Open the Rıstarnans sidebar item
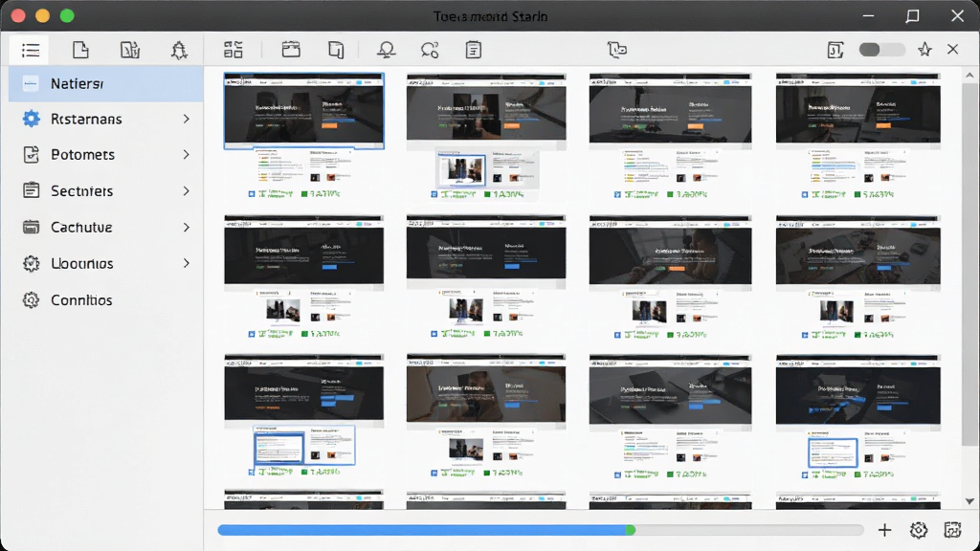This screenshot has width=980, height=551. click(106, 119)
